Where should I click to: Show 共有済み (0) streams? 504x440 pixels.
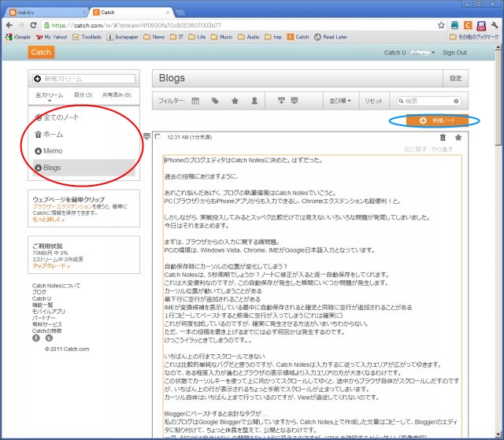(x=117, y=95)
